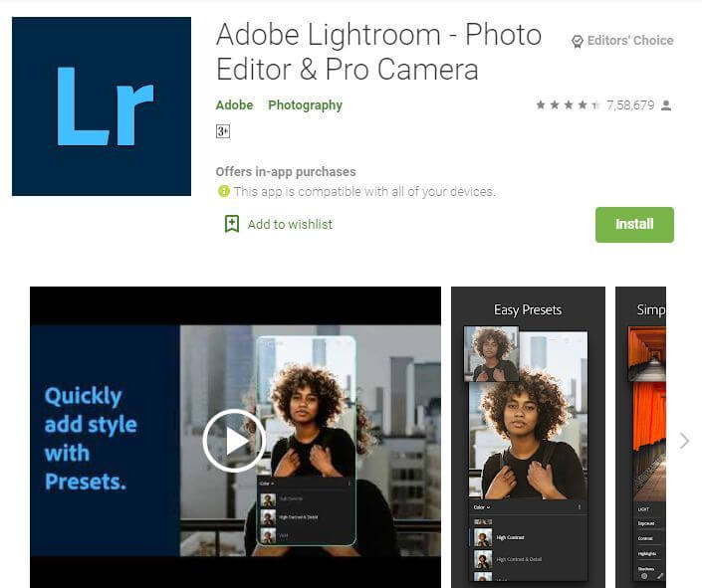Open the Adobe developer link
This screenshot has width=702, height=588.
click(x=234, y=105)
